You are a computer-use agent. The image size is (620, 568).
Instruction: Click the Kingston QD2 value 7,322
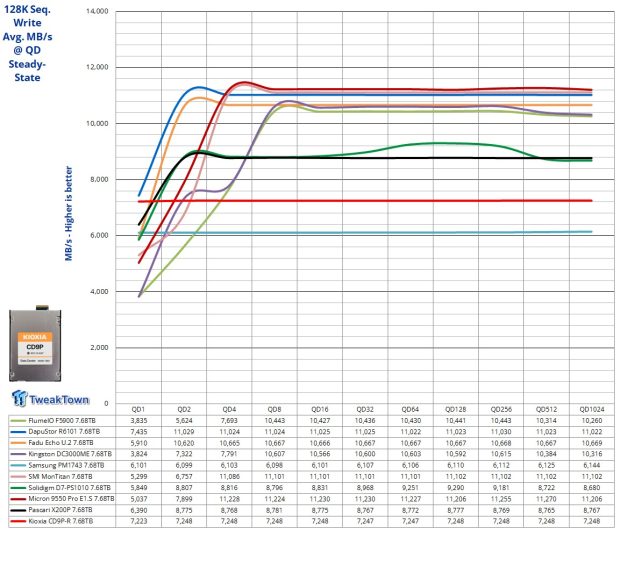(184, 454)
